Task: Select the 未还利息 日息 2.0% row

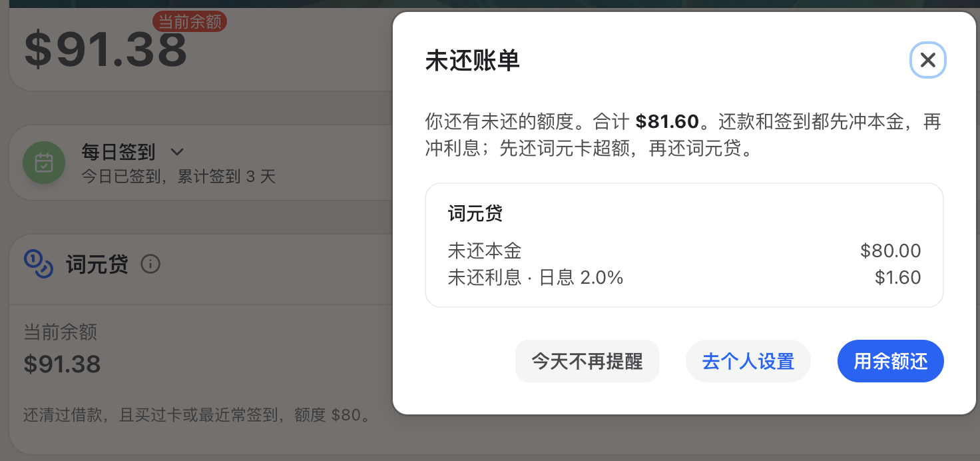Action: [684, 277]
